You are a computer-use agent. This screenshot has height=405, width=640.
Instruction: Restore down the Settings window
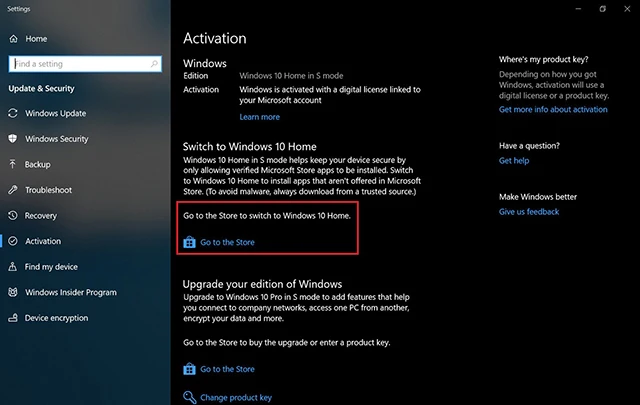[x=602, y=9]
